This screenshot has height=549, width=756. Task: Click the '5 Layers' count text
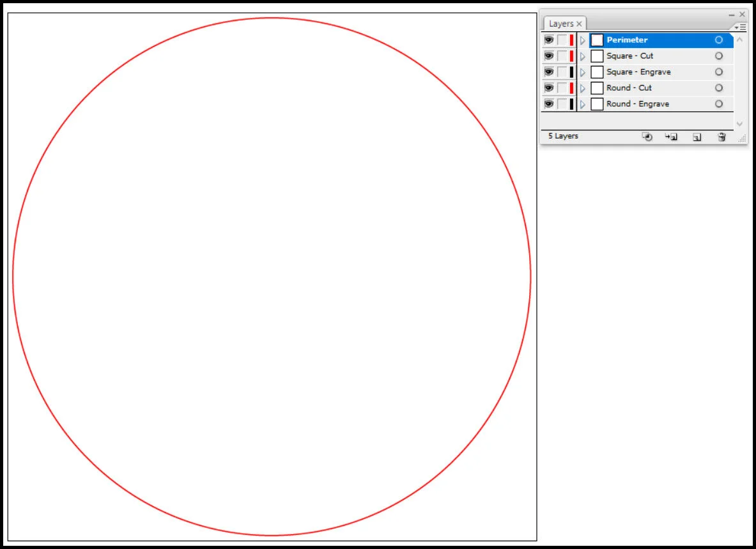[563, 136]
